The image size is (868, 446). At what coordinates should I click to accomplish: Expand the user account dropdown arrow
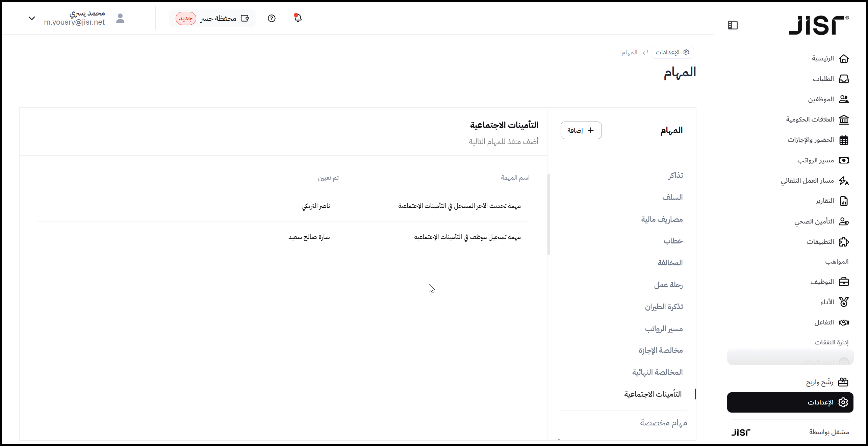coord(32,18)
